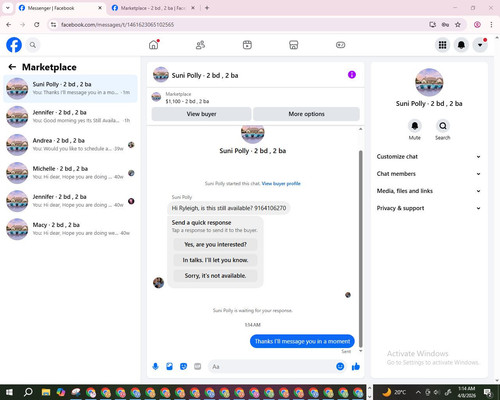Open Michelle - 2 bd, 2 ba chat
This screenshot has width=500, height=400.
click(70, 173)
